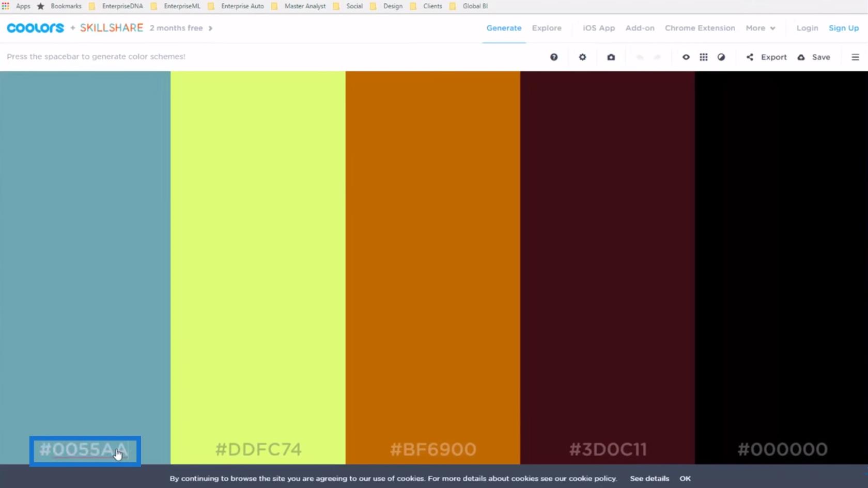The height and width of the screenshot is (488, 868).
Task: Open the Clients bookmark folder
Action: click(x=426, y=6)
